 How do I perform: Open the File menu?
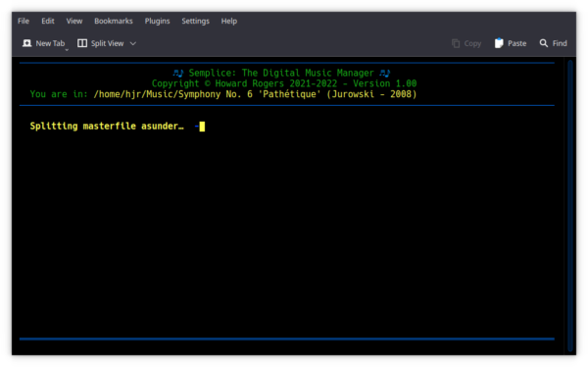(24, 21)
